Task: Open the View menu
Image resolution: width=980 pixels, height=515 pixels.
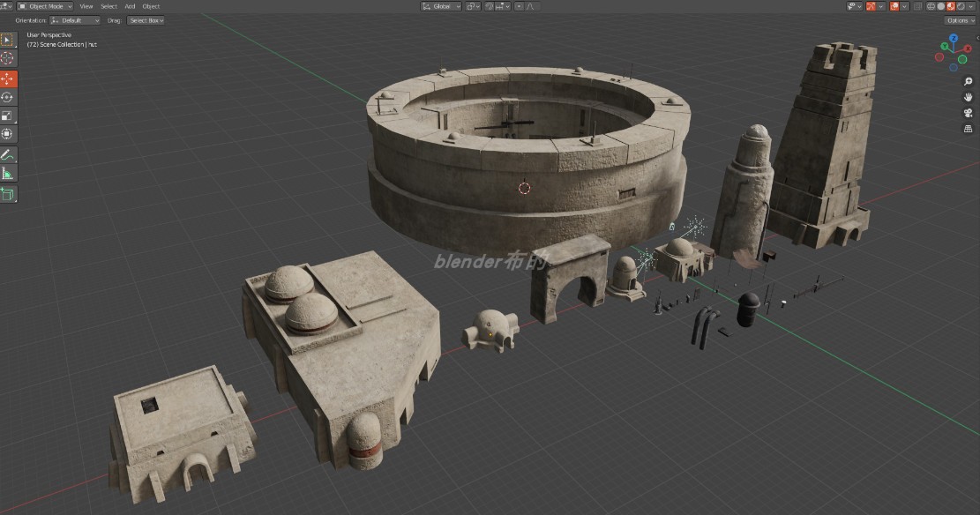Action: pyautogui.click(x=86, y=6)
